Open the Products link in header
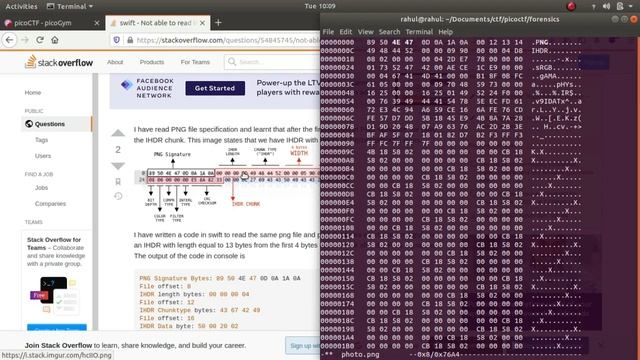This screenshot has height=360, width=640. point(151,62)
